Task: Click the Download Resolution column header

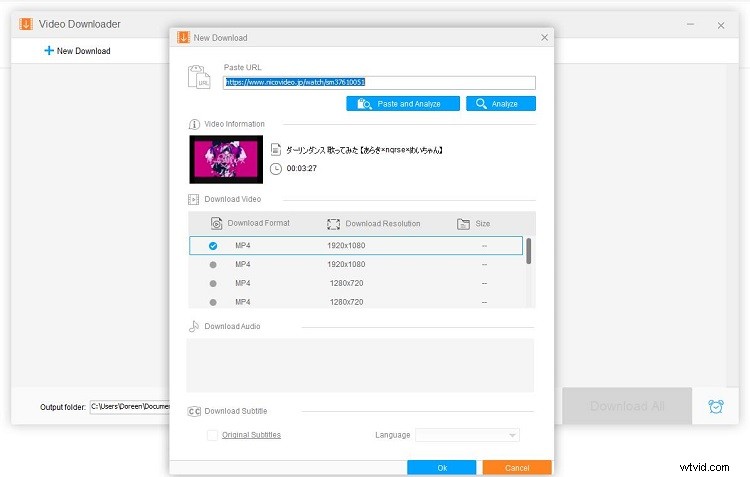Action: click(x=383, y=224)
